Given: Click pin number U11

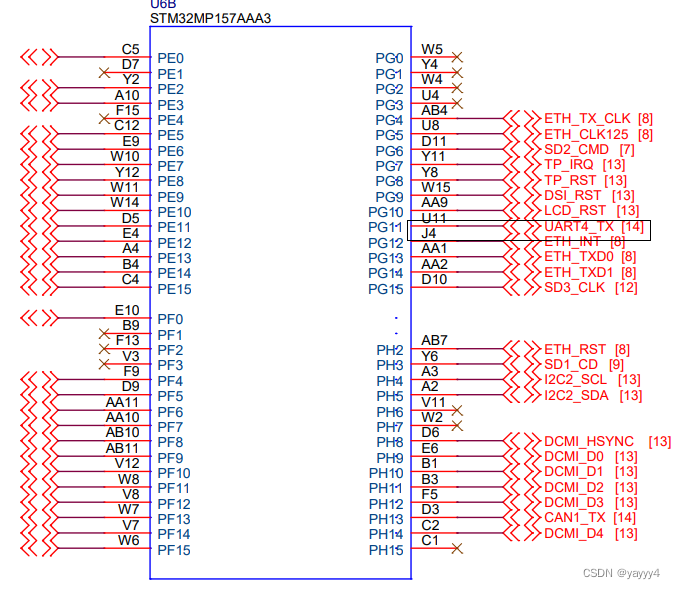Looking at the screenshot, I should [434, 218].
